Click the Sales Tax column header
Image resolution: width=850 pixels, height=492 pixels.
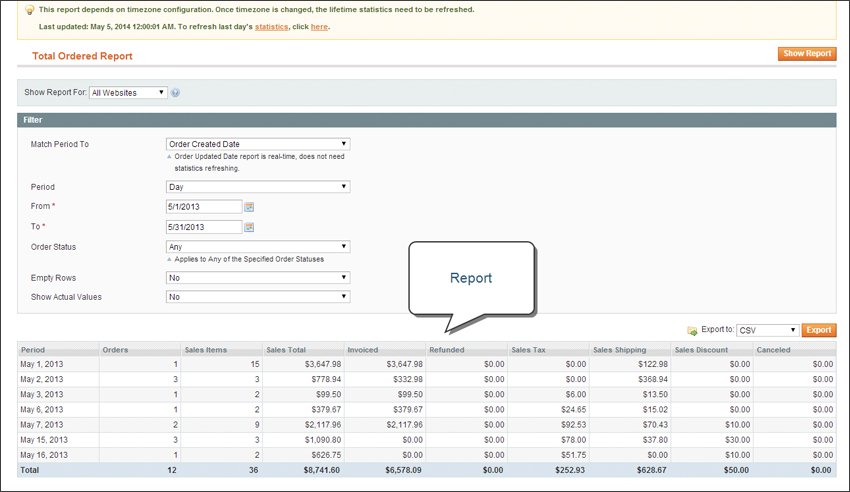click(548, 349)
